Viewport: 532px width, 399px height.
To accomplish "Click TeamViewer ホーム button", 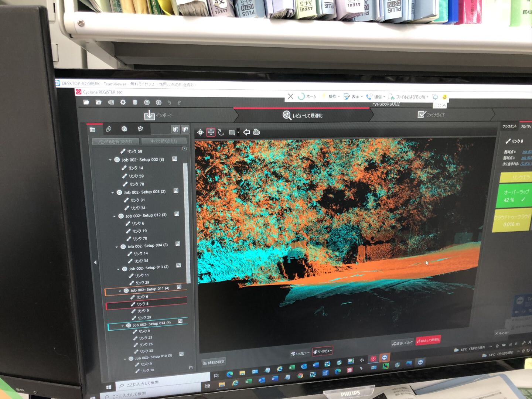I will tap(307, 96).
